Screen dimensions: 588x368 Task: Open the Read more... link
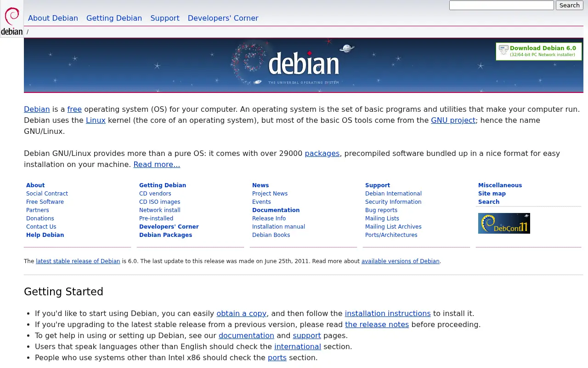[157, 165]
